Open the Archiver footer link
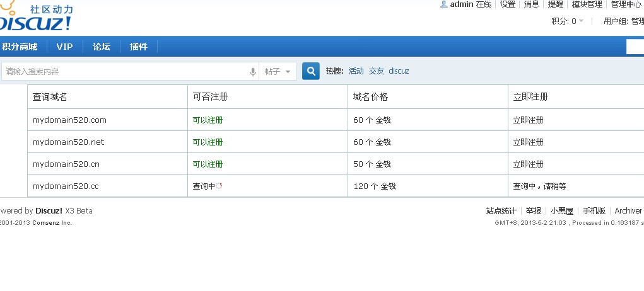The image size is (644, 291). click(628, 211)
